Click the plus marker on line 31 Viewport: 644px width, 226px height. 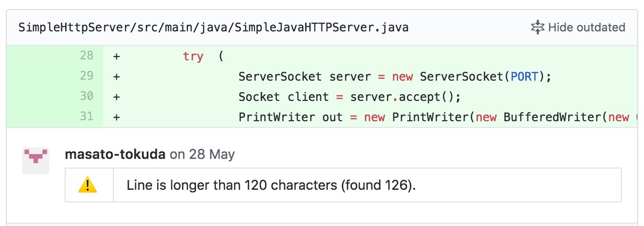116,117
